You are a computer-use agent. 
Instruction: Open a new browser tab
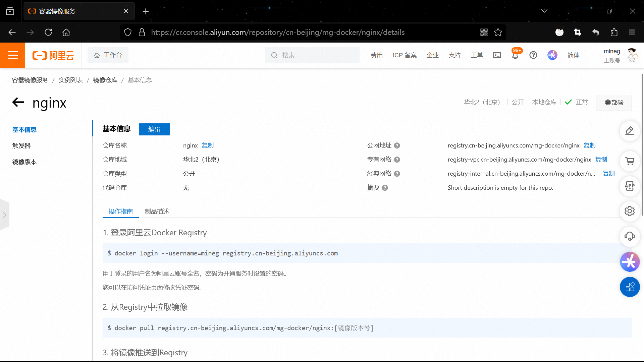pos(146,11)
